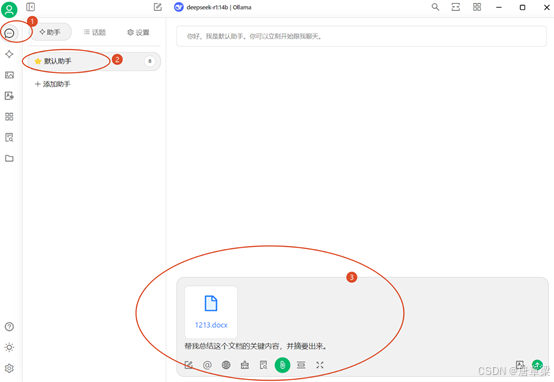This screenshot has height=382, width=554.
Task: Click the greeting message 你好，我是默认助手
Action: tap(361, 36)
